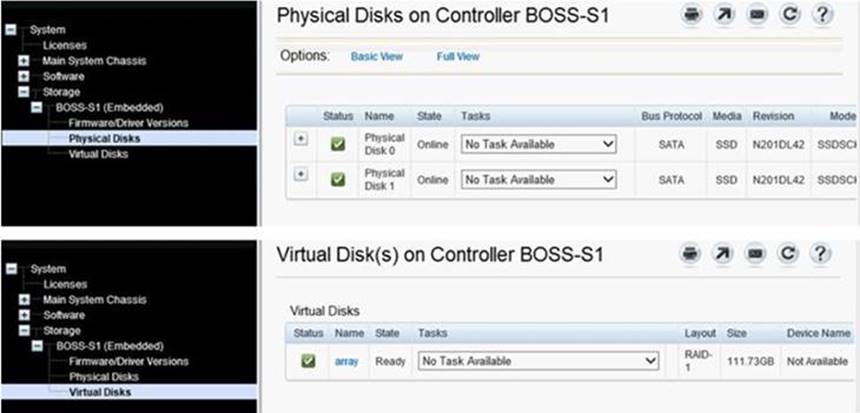Expand details row for Physical Disk 0
Screen dimensions: 860x413
click(301, 139)
